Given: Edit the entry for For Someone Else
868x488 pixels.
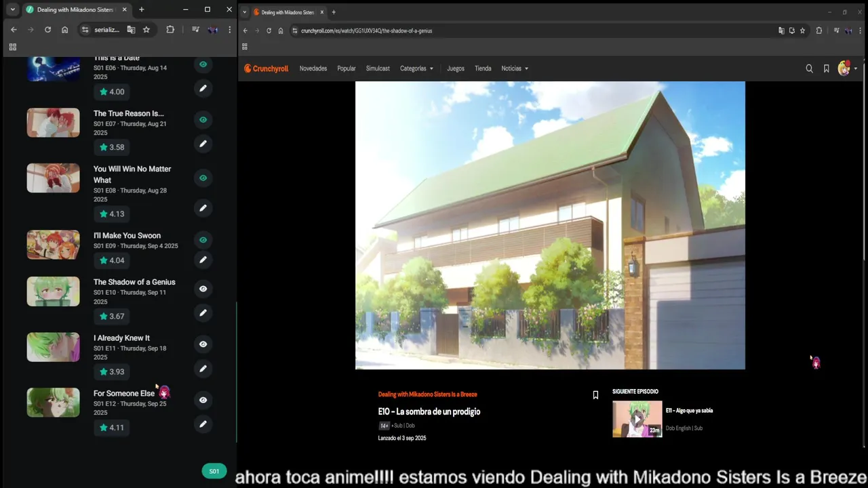Looking at the screenshot, I should (203, 424).
